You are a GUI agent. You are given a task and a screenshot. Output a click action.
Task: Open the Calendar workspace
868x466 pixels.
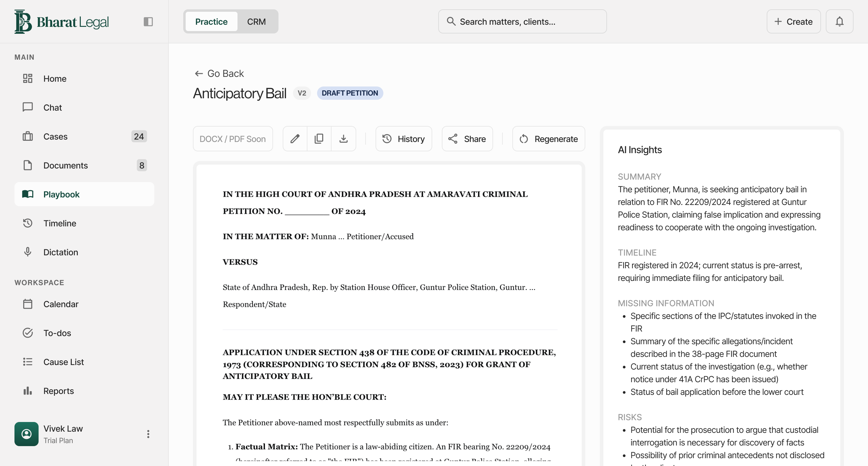[84, 304]
